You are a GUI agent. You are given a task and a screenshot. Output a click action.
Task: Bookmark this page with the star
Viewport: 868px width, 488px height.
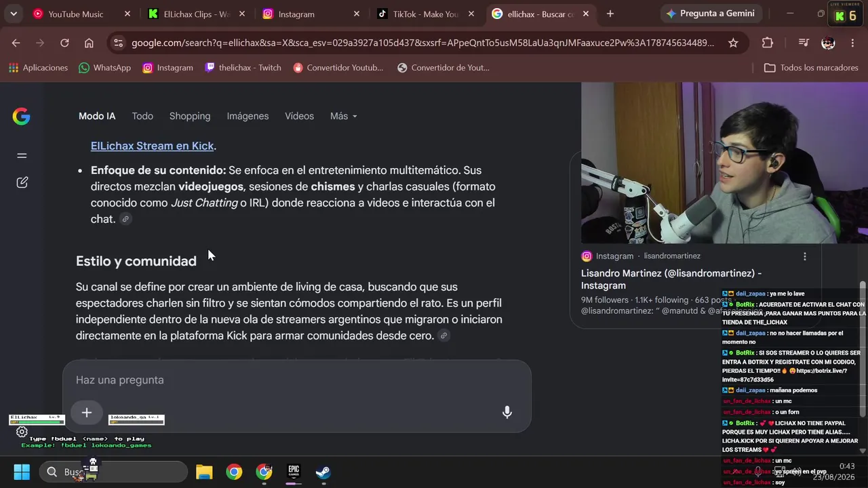(x=733, y=43)
